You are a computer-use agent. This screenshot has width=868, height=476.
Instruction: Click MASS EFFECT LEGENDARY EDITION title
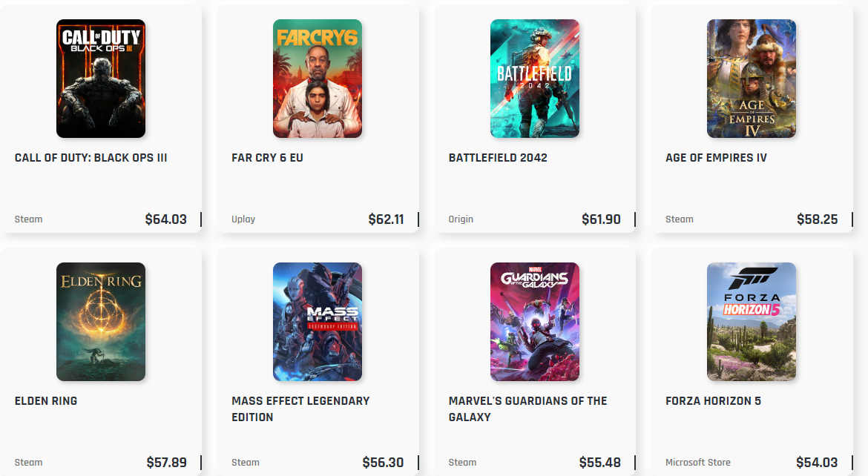tap(300, 409)
